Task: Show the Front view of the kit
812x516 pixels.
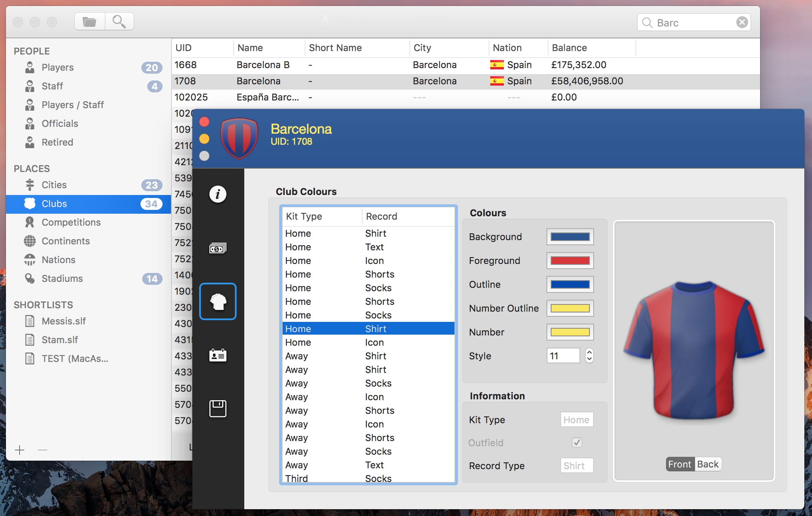Action: coord(680,464)
